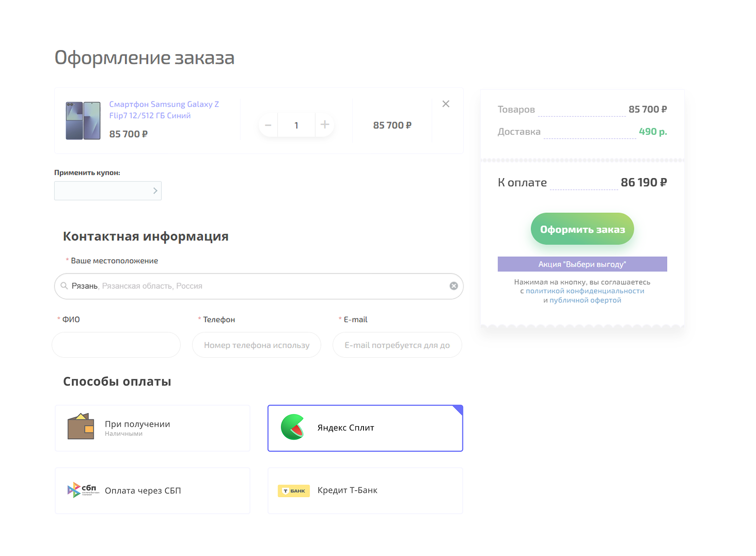
Task: Increase product quantity with plus button
Action: [325, 125]
